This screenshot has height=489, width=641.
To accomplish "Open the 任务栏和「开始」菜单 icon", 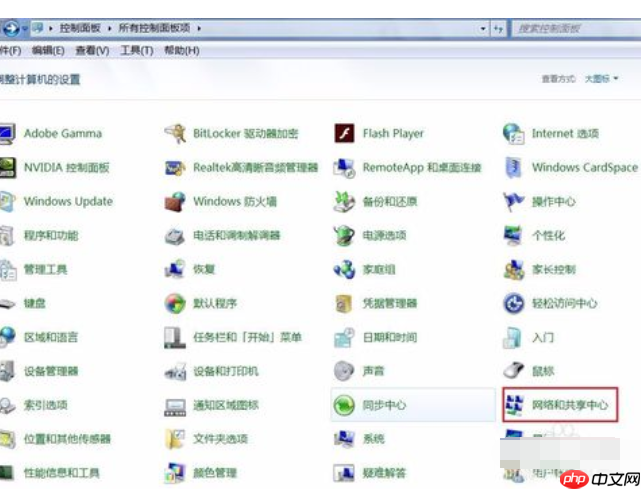I will (175, 337).
